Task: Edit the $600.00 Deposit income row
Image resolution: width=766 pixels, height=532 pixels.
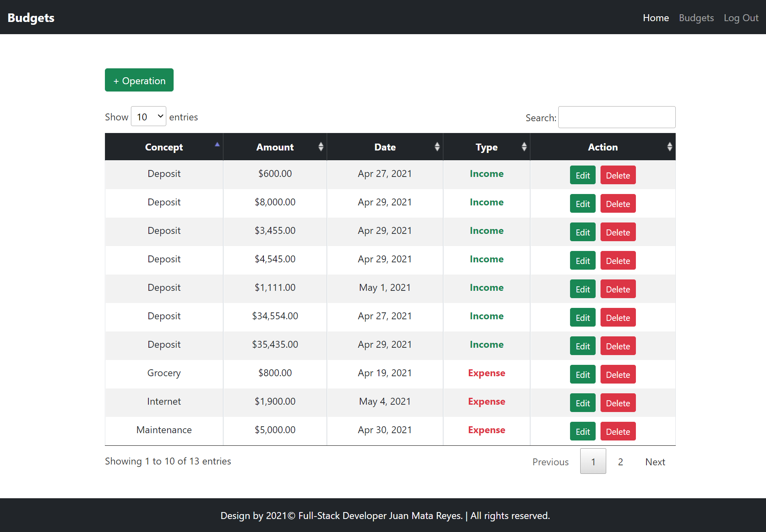Action: (582, 175)
